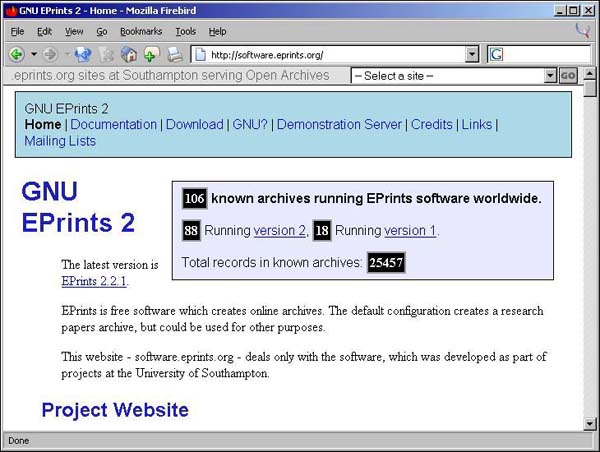Image resolution: width=600 pixels, height=452 pixels.
Task: Open the Links page link
Action: tap(477, 124)
